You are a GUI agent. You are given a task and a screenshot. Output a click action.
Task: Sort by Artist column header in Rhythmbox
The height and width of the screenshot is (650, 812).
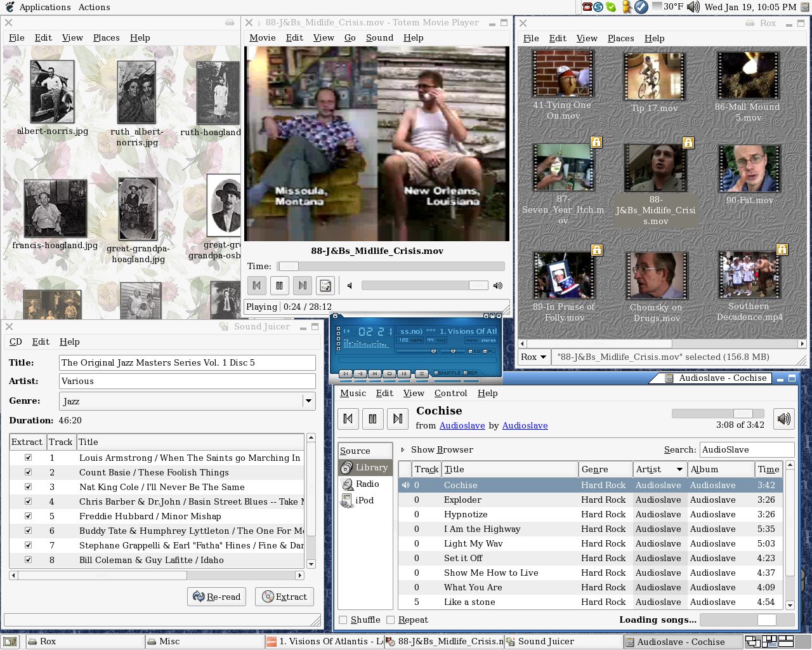coord(660,469)
